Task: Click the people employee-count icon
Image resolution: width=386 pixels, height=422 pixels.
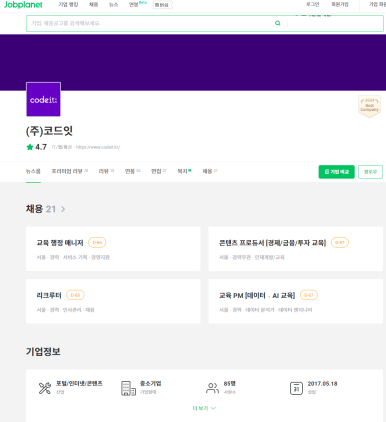Action: coord(212,388)
